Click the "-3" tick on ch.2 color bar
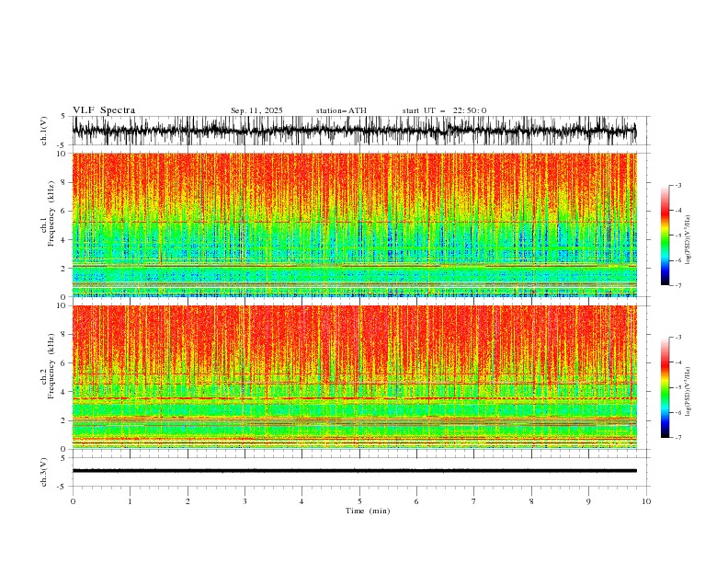 click(677, 338)
